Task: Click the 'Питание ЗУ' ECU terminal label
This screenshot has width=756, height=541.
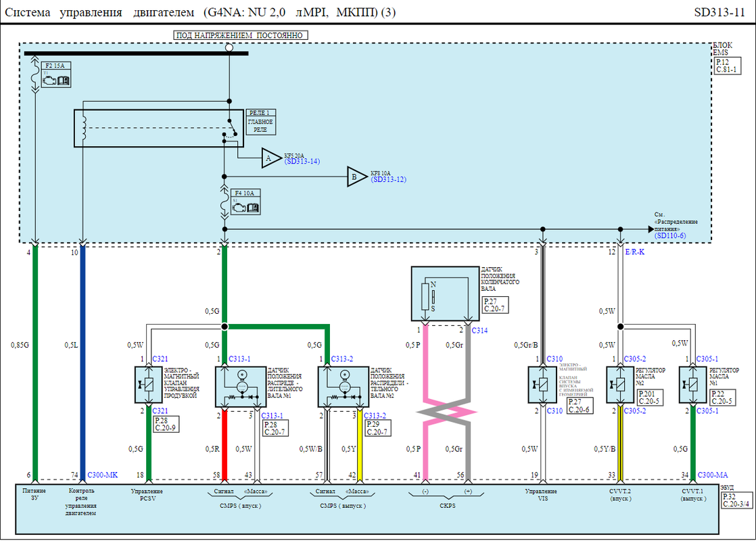Action: 34,494
